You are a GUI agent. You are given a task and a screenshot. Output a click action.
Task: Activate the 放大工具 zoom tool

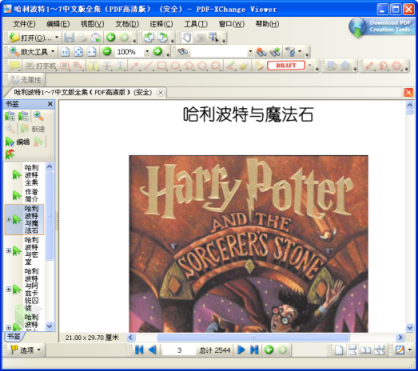point(29,52)
